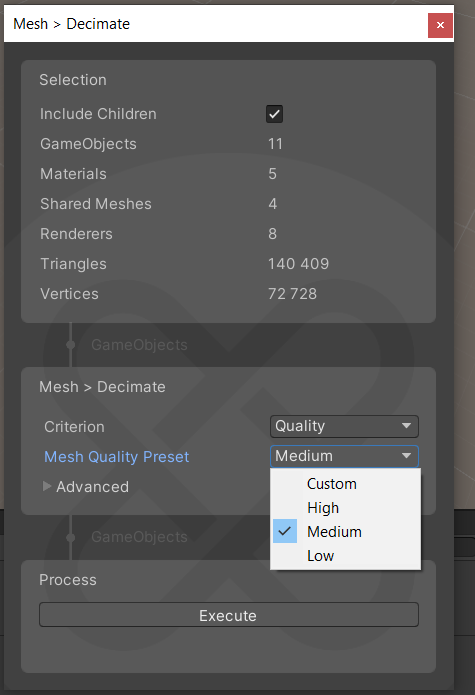Image resolution: width=475 pixels, height=695 pixels.
Task: Click the GameObjects connector node above Decimate
Action: (70, 345)
